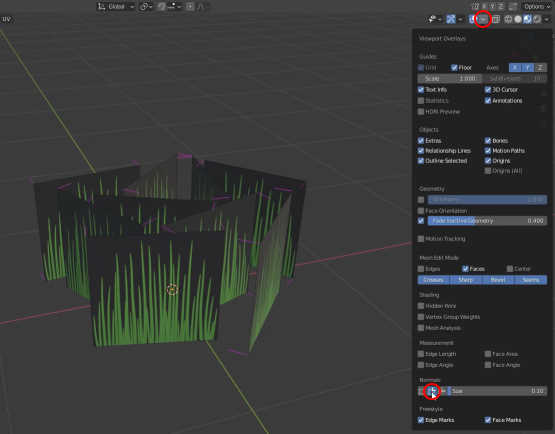Click the object type visibility icon
The width and height of the screenshot is (555, 434).
coord(434,19)
